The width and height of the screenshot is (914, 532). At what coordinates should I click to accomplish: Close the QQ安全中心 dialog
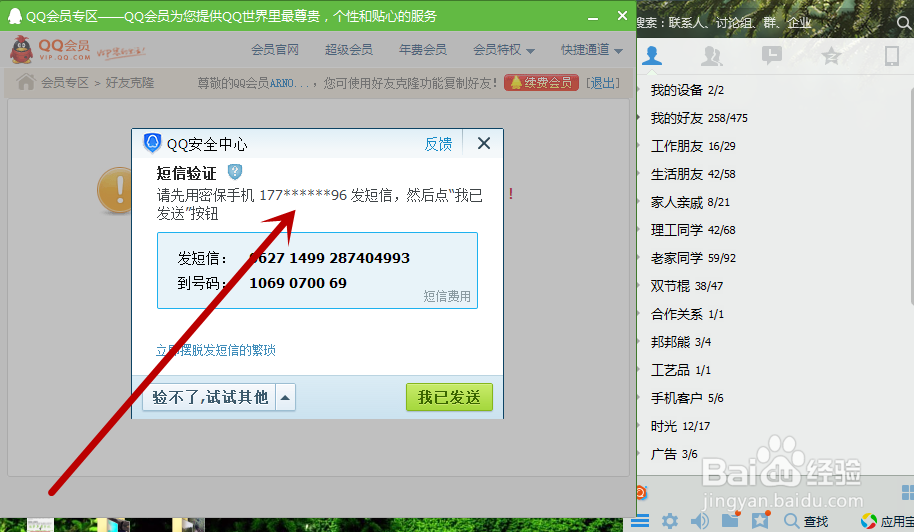coord(484,143)
